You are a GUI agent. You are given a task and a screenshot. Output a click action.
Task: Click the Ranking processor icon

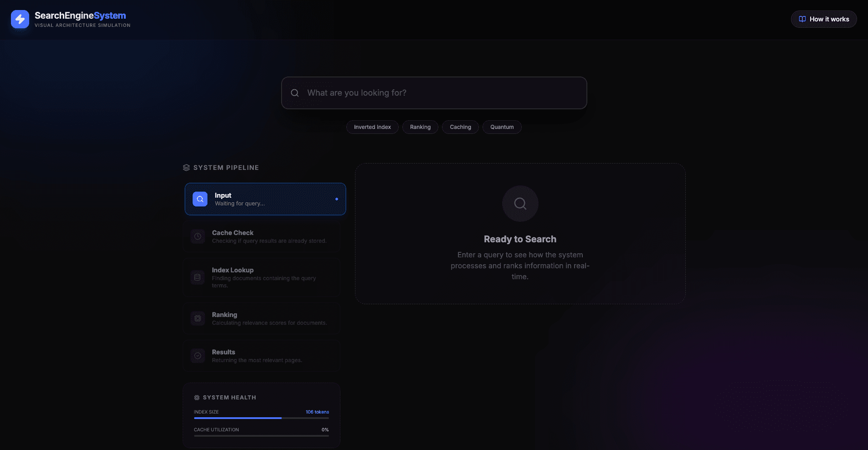tap(198, 318)
